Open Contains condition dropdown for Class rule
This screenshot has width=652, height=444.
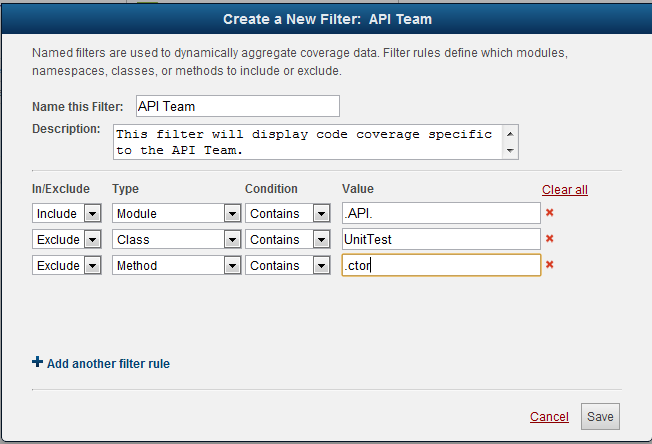coord(286,239)
